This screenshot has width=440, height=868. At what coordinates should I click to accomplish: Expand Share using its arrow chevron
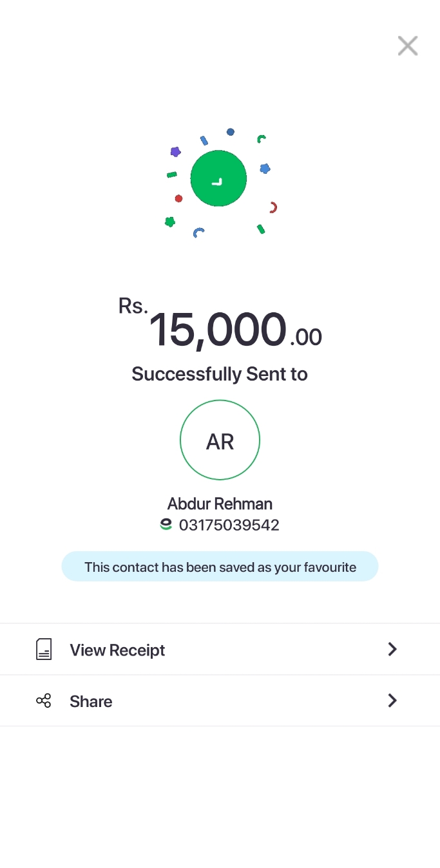click(x=392, y=701)
